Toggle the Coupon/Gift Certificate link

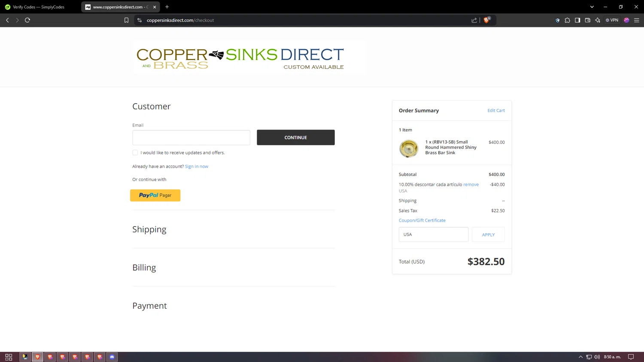click(x=422, y=220)
